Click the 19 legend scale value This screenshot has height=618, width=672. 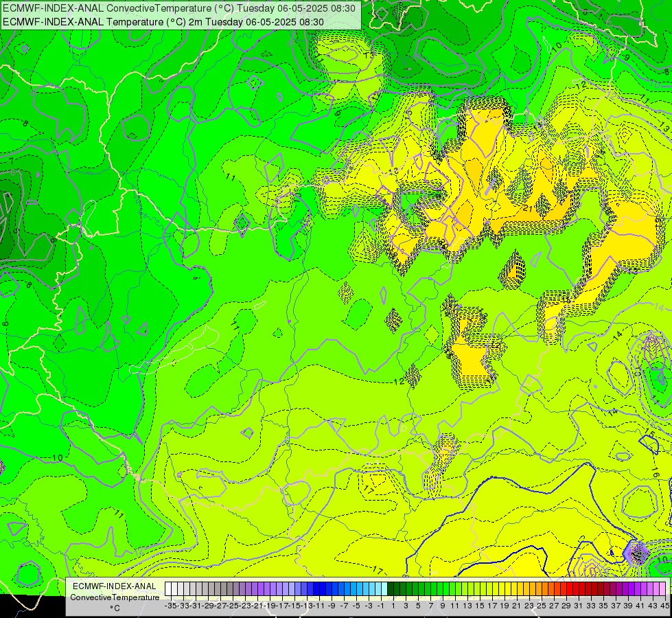coord(505,606)
